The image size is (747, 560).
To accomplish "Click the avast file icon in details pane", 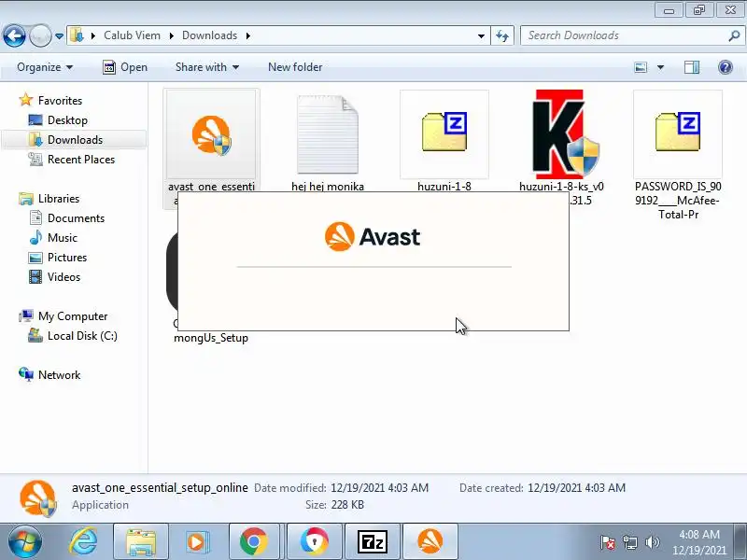I will pos(38,498).
